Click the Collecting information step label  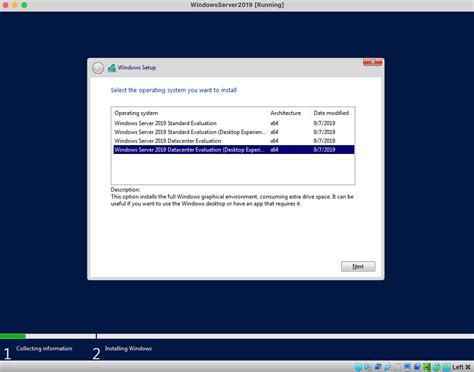coord(44,349)
